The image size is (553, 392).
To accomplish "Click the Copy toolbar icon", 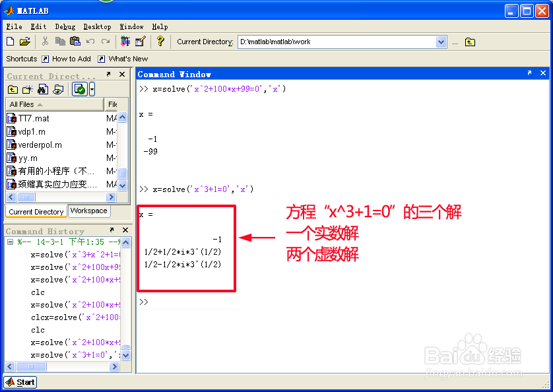I will coord(60,42).
